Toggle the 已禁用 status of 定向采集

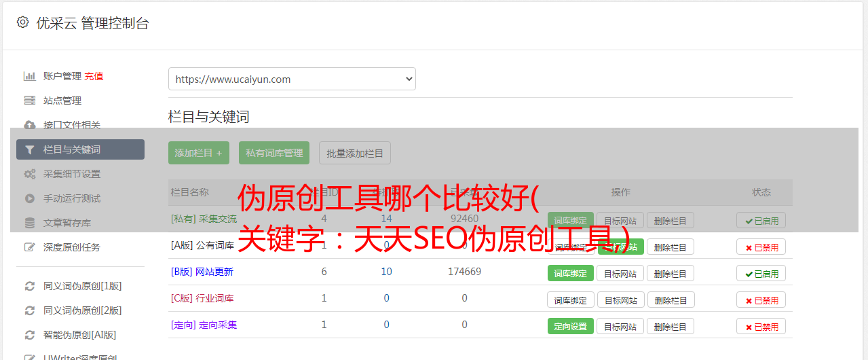tap(761, 326)
